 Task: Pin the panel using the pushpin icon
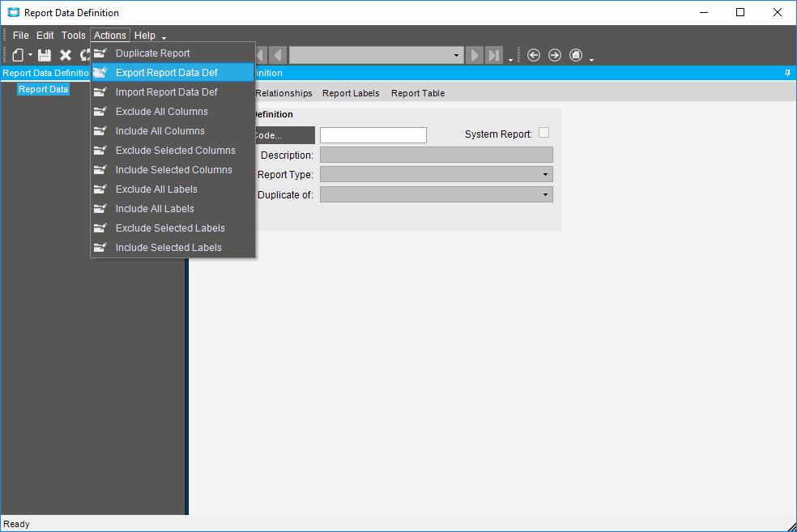coord(787,73)
